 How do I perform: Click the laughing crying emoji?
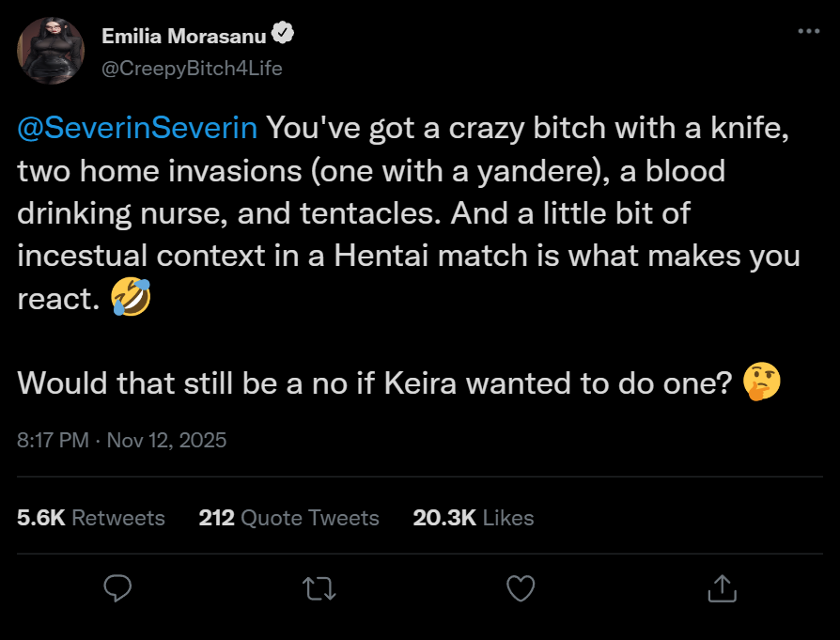tap(131, 299)
